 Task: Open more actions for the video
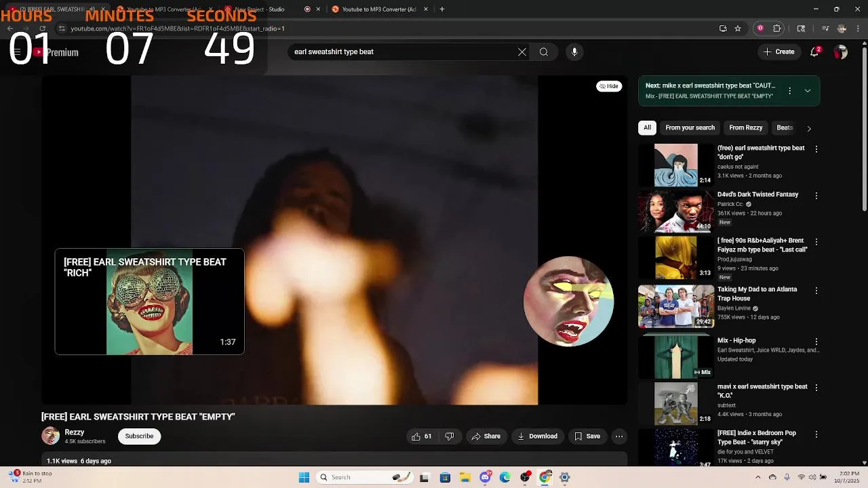tap(619, 436)
